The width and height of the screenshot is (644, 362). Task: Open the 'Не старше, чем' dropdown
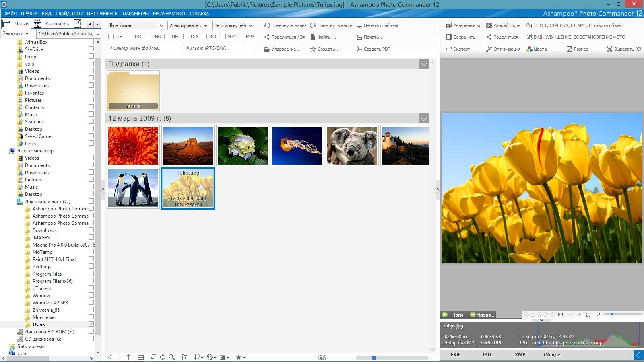233,25
